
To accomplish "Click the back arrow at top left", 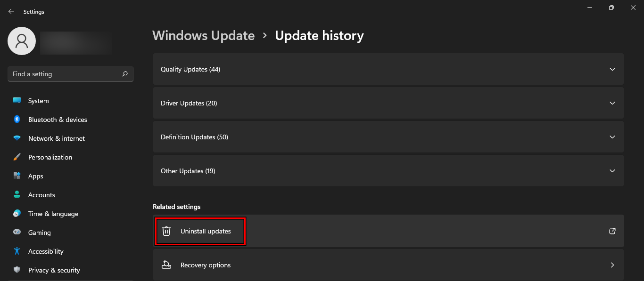I will coord(11,11).
